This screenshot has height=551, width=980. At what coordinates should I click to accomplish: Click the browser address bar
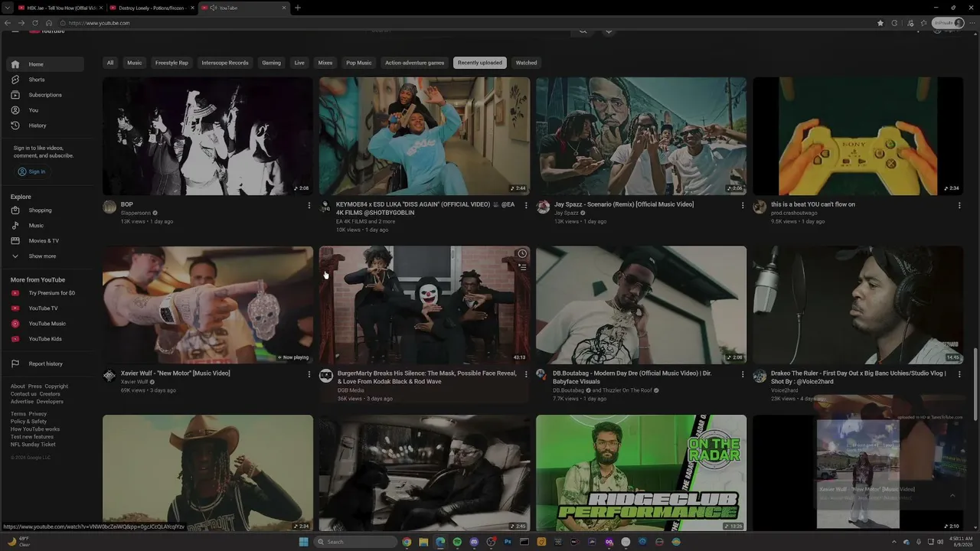(x=467, y=23)
